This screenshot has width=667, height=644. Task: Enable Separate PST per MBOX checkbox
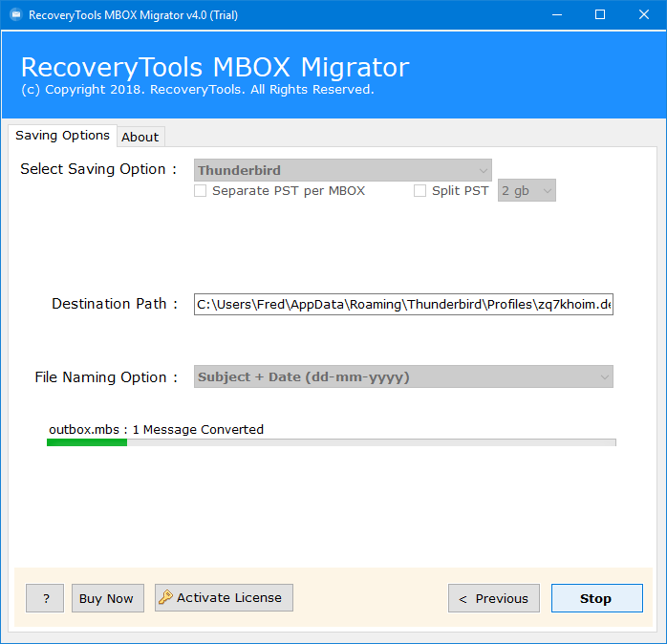tap(200, 190)
